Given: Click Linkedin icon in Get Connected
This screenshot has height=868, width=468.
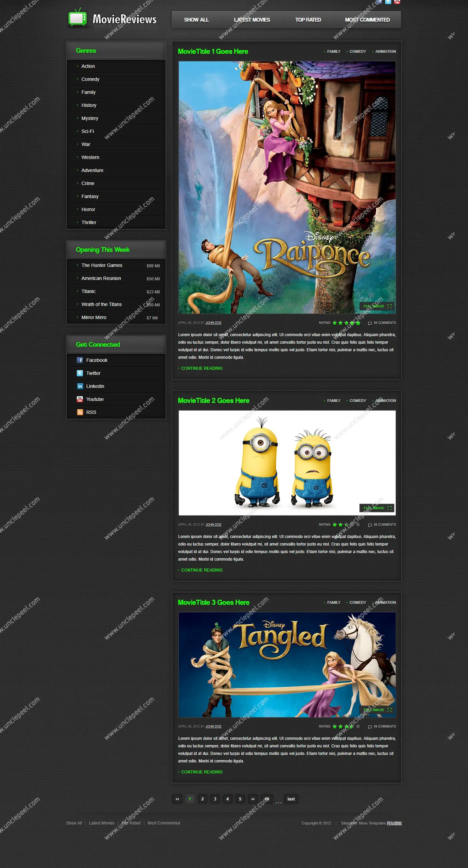Looking at the screenshot, I should tap(80, 386).
